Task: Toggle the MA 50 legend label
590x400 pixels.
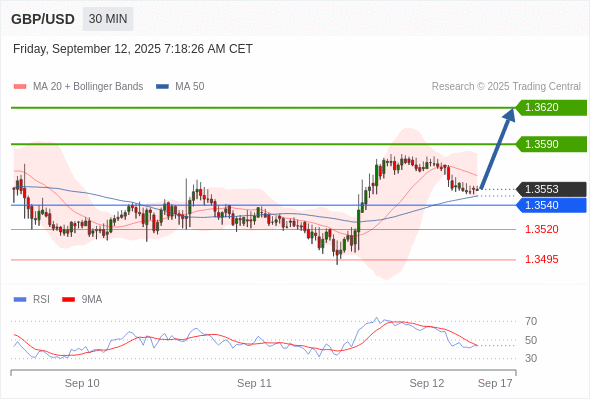Action: [x=190, y=87]
